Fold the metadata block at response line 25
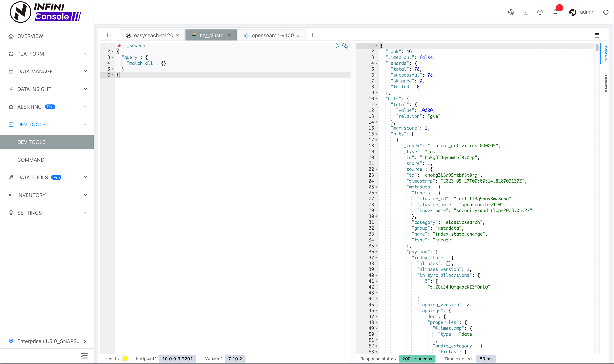 point(376,187)
